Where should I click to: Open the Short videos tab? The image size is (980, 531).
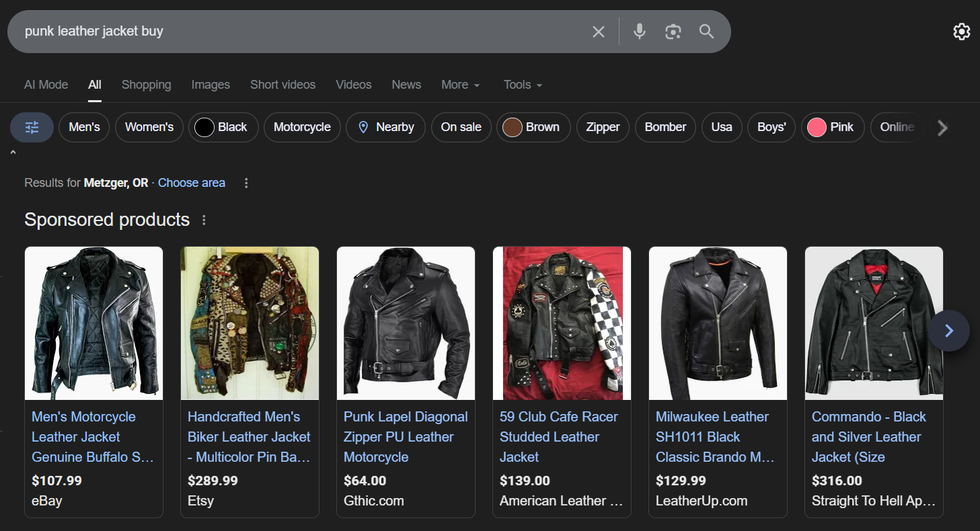282,85
